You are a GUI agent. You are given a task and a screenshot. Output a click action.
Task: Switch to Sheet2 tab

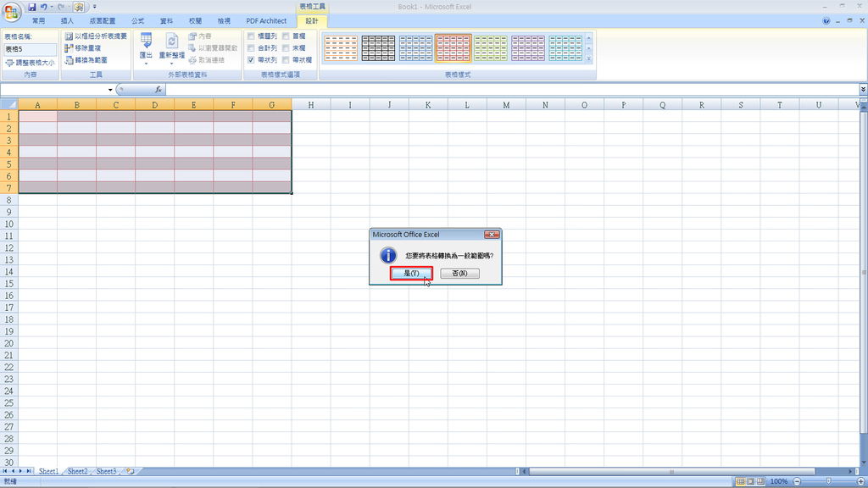77,471
